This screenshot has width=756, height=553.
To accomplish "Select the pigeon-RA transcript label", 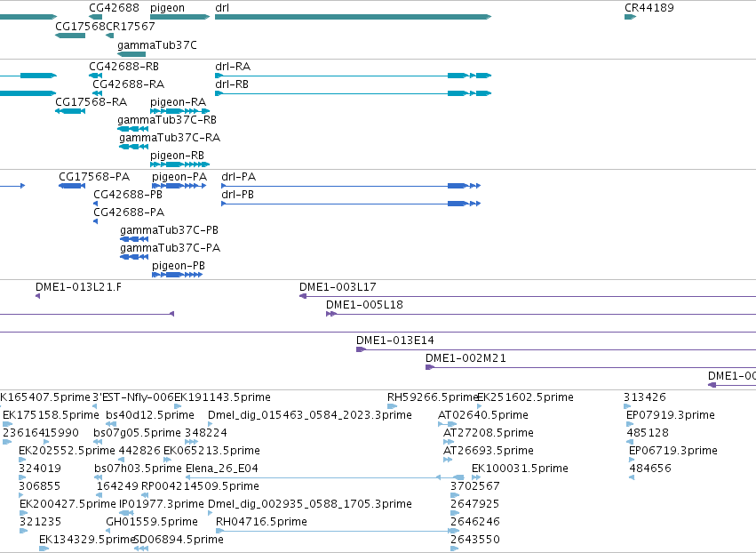I will (x=179, y=102).
